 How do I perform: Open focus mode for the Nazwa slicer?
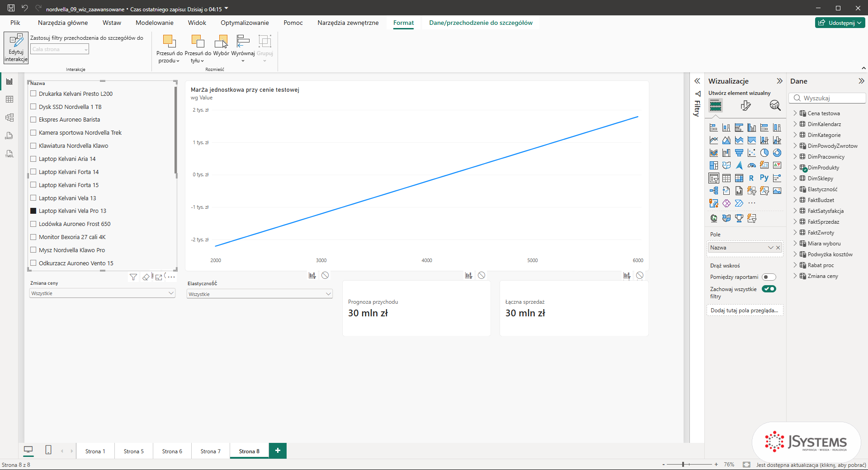pyautogui.click(x=159, y=277)
